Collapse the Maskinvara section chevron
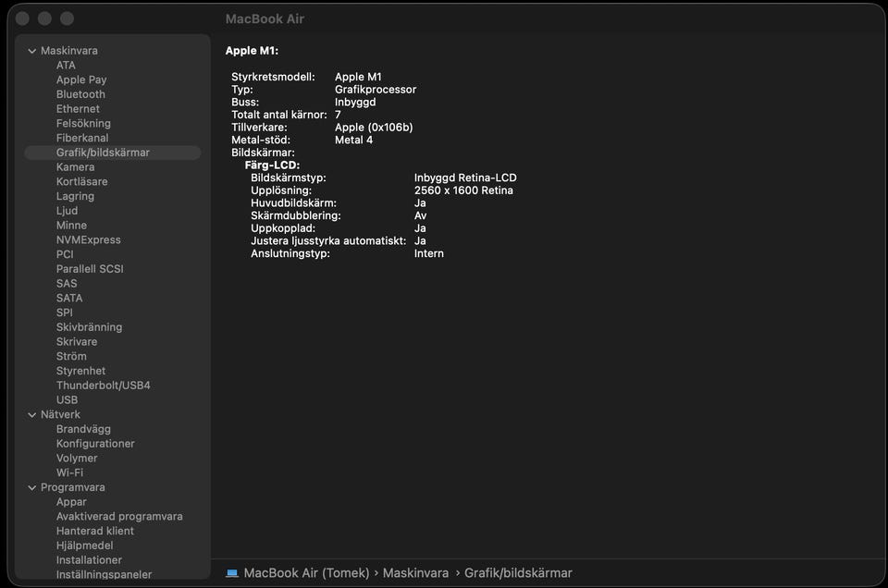 31,51
